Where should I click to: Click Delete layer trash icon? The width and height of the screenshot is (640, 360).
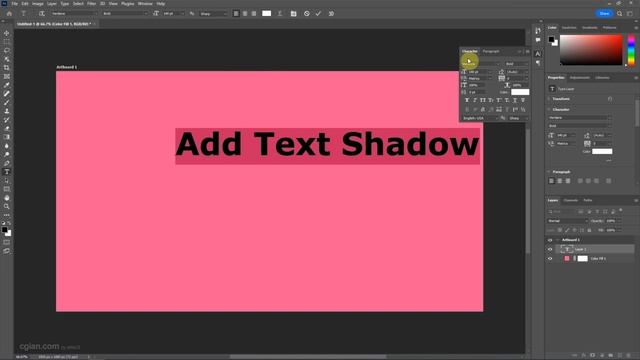[629, 356]
